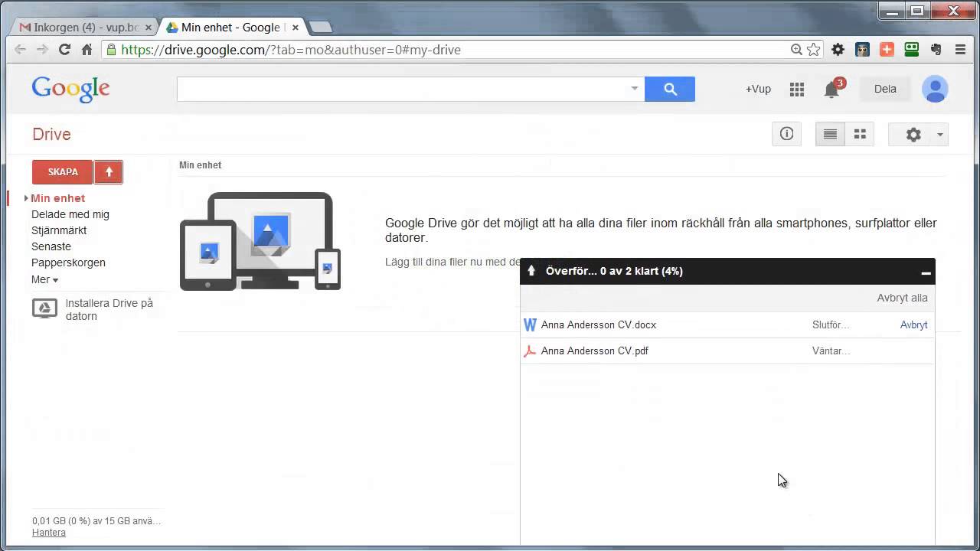Viewport: 980px width, 551px height.
Task: Open Senaste files
Action: (51, 246)
